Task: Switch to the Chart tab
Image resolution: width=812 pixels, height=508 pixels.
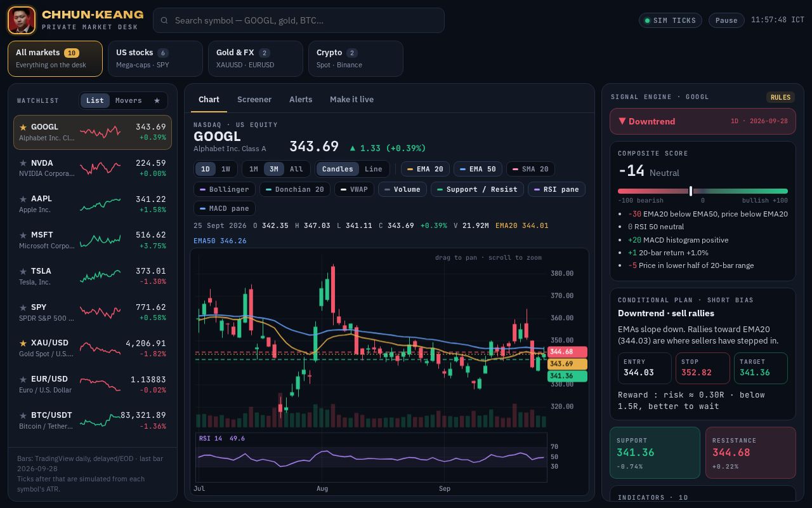Action: [209, 100]
